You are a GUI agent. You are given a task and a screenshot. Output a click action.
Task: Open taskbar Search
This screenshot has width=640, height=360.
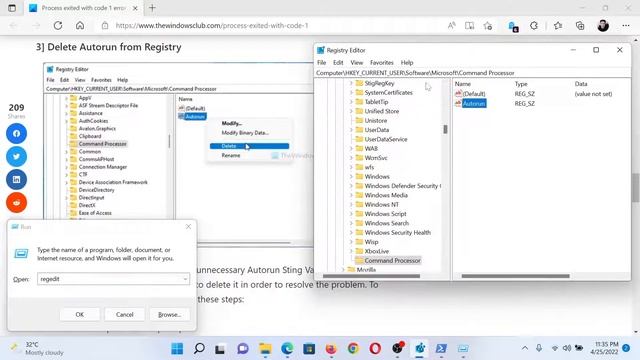pos(199,349)
